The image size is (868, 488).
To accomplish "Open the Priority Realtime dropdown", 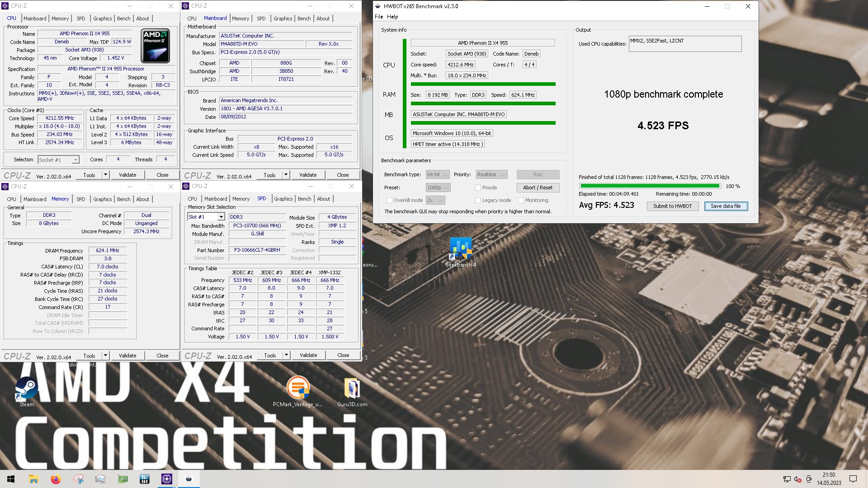I will pos(491,174).
